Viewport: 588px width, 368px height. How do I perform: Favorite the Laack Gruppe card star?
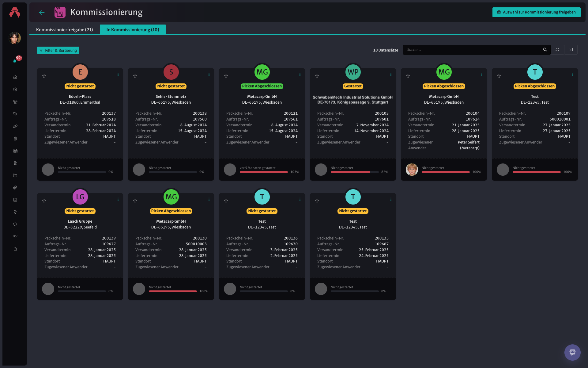tap(44, 201)
